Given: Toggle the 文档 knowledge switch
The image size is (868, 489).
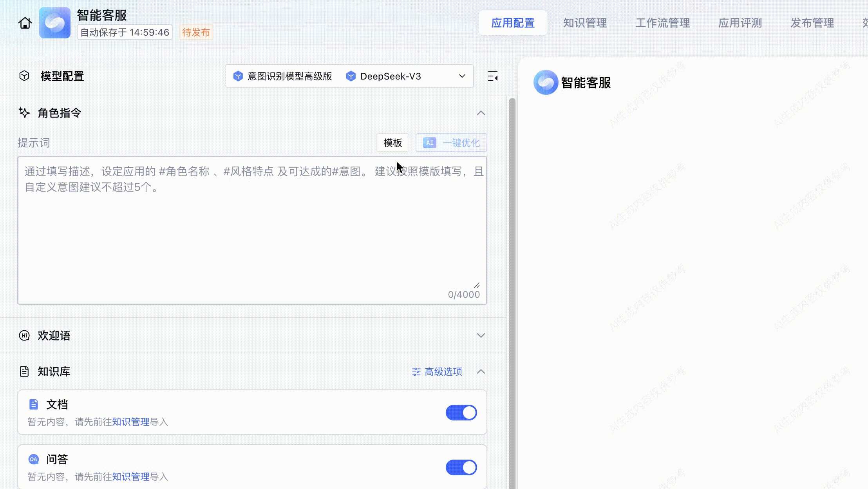Looking at the screenshot, I should click(x=461, y=413).
